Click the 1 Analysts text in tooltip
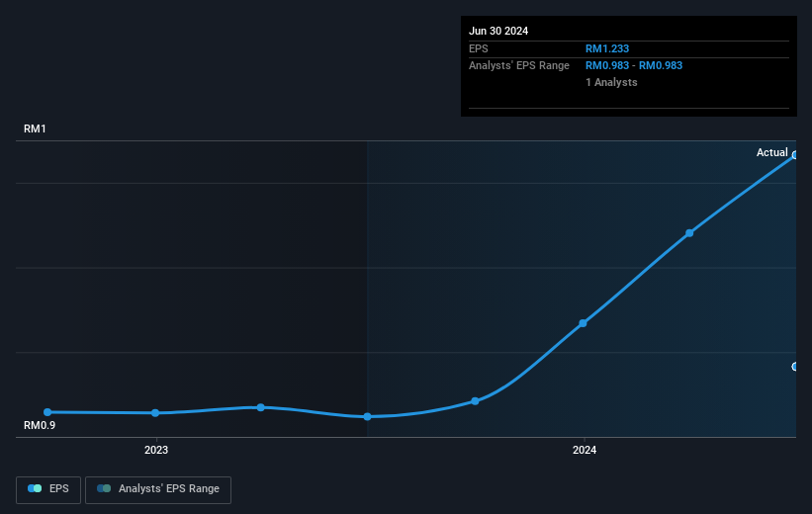Screen dimensions: 812x514 tap(611, 82)
